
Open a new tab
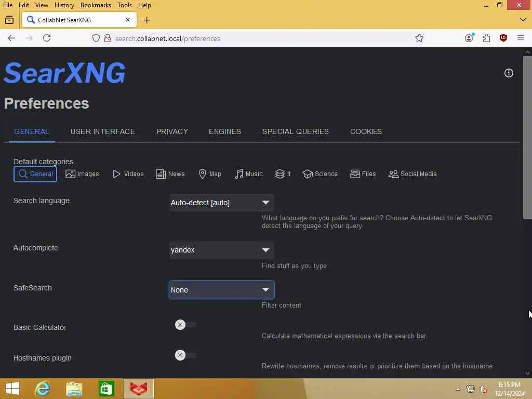coord(147,20)
